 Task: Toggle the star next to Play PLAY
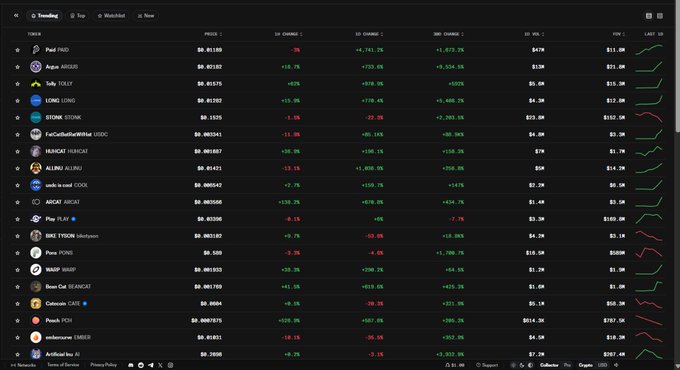(x=17, y=219)
